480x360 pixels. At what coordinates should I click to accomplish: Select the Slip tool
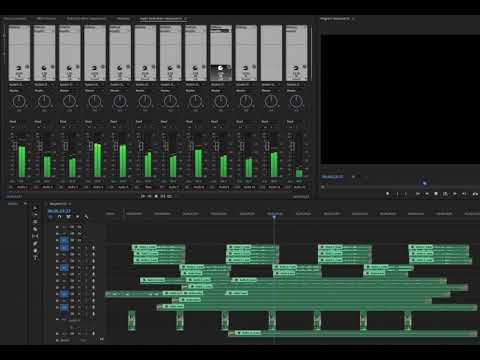[35, 236]
